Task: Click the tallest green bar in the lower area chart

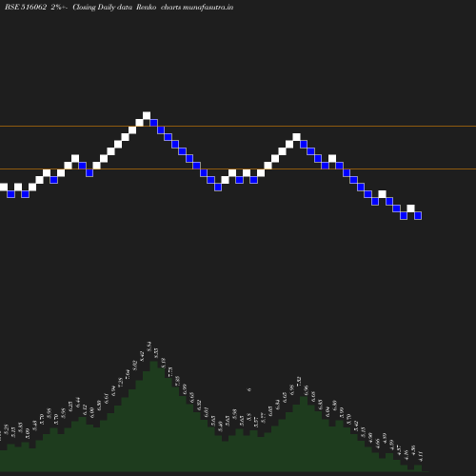Action: (154, 416)
